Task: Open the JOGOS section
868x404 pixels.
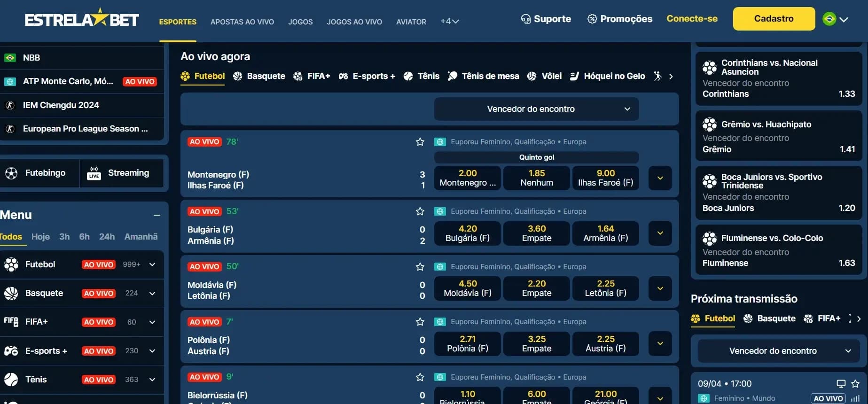Action: pyautogui.click(x=300, y=22)
